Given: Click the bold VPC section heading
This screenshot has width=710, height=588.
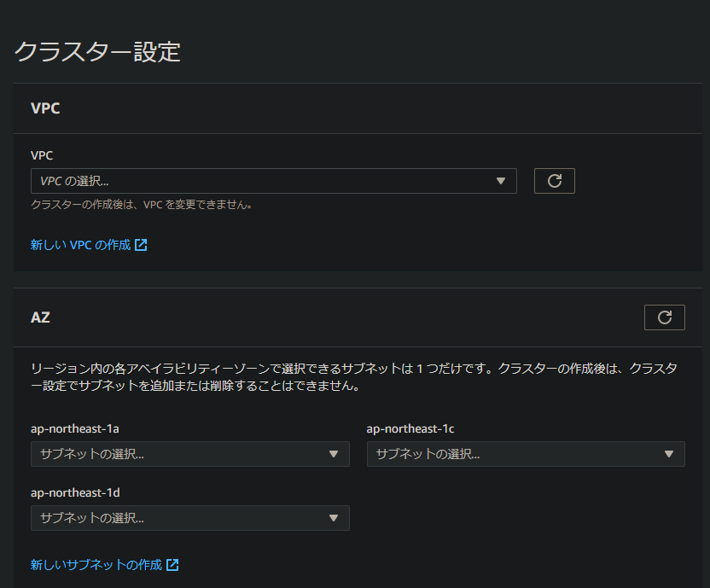Looking at the screenshot, I should point(45,108).
